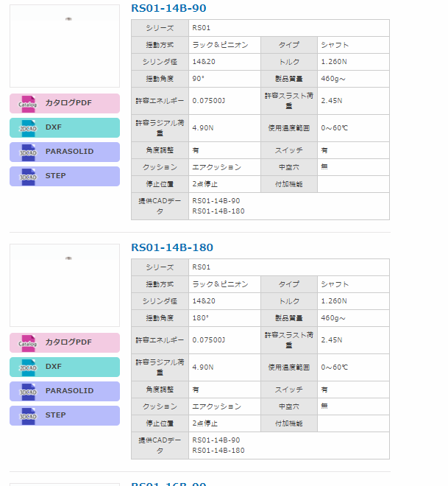Click the 2DCAD icon on RS01-14B-180 DXF
Viewport: 448px width, 486px height.
click(28, 367)
